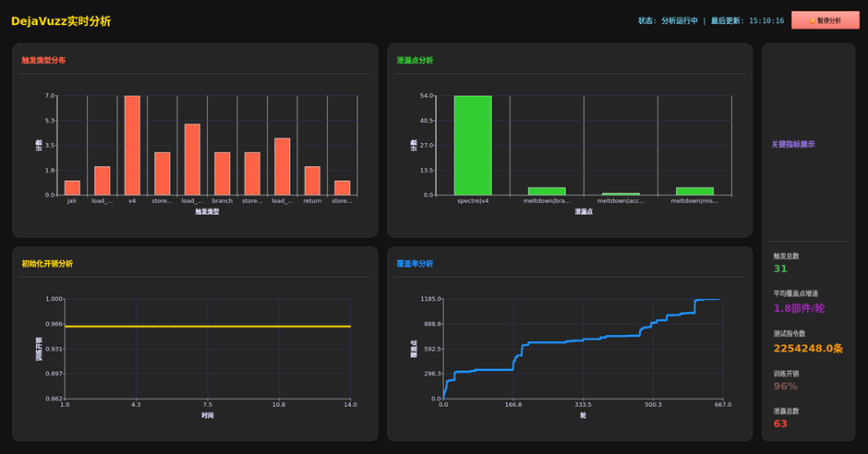This screenshot has height=454, width=868.
Task: Select the green spectre|v4 bar
Action: point(473,145)
